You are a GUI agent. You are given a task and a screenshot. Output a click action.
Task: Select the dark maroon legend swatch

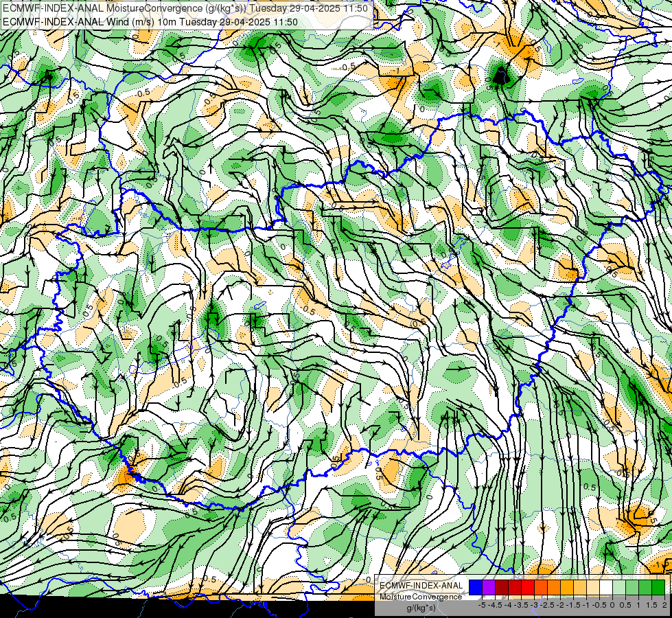pyautogui.click(x=502, y=587)
